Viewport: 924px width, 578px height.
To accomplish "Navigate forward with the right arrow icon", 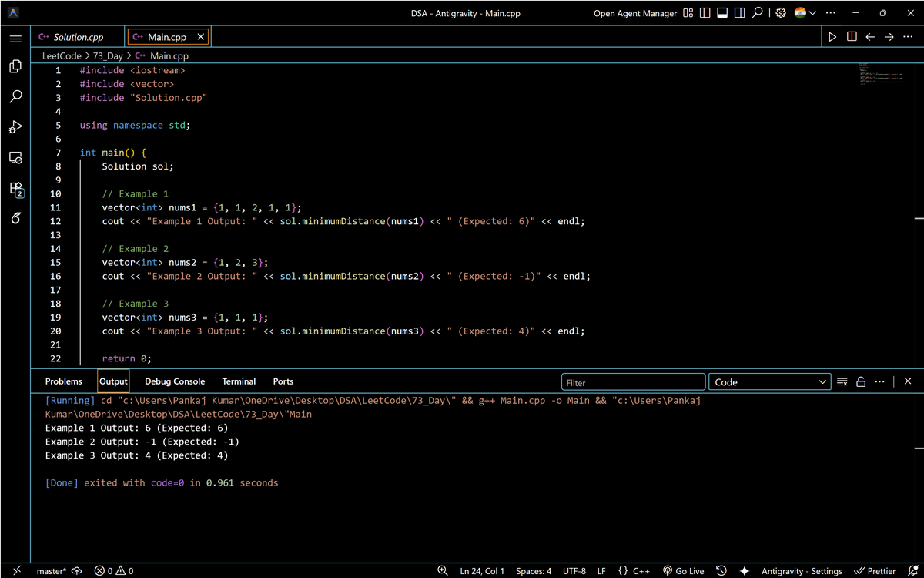I will click(x=889, y=37).
